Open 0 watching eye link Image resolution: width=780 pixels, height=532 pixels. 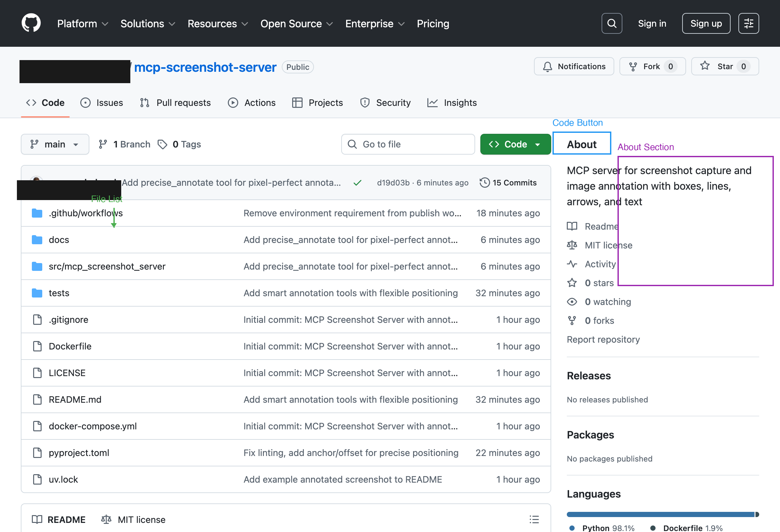[607, 301]
